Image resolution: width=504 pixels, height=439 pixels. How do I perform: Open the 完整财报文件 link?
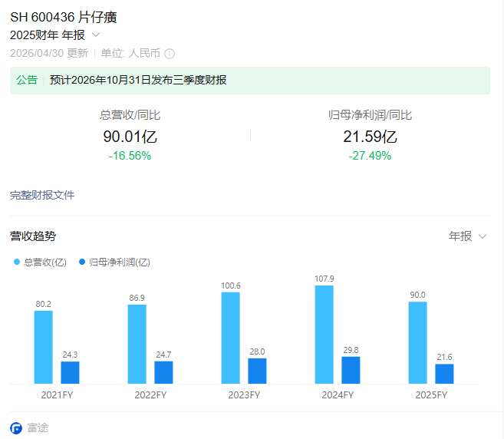[x=42, y=195]
